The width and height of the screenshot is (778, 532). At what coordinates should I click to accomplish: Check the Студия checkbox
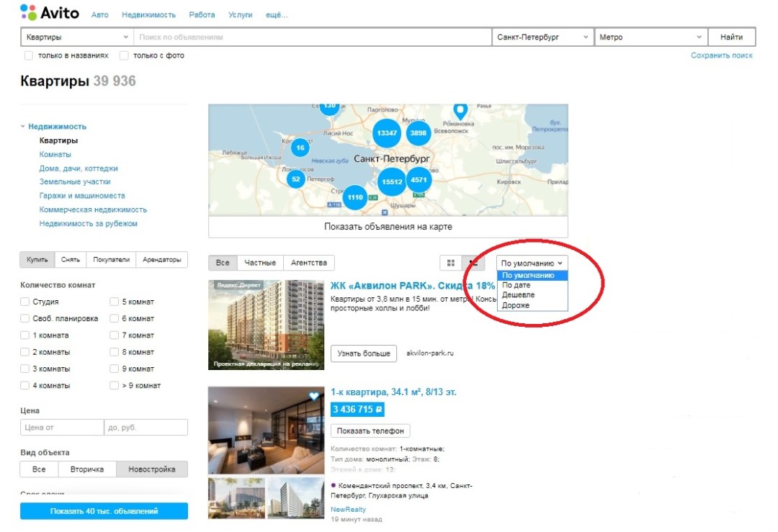[x=26, y=302]
